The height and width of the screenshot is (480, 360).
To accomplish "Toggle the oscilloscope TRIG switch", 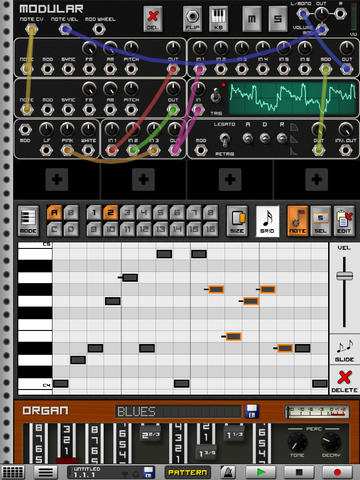I will click(216, 96).
